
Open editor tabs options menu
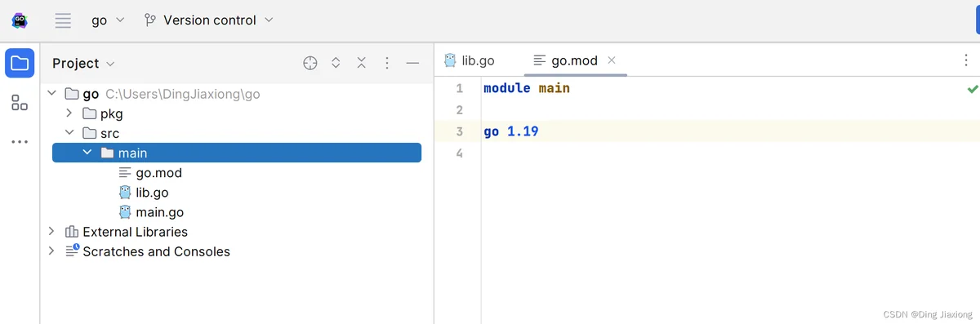point(966,60)
